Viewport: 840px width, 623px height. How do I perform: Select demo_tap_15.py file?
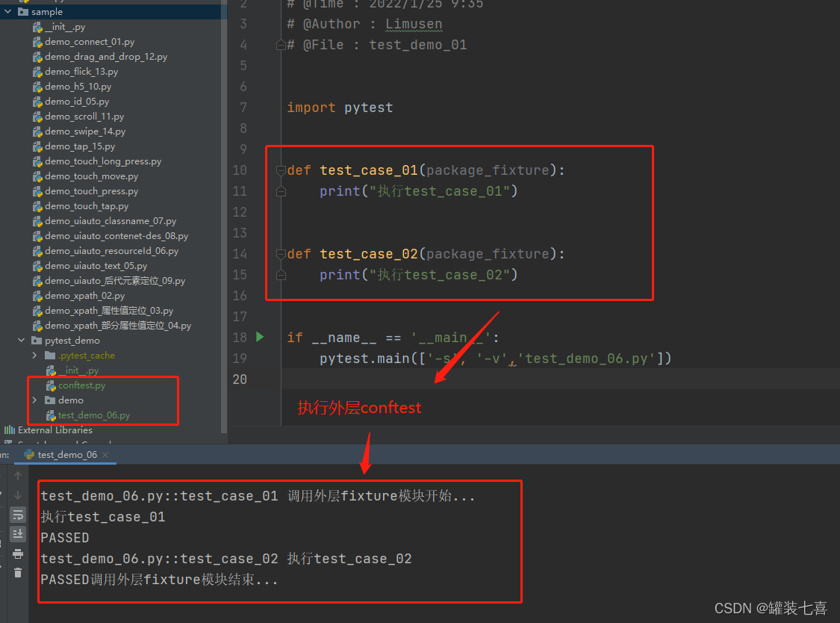pyautogui.click(x=80, y=147)
